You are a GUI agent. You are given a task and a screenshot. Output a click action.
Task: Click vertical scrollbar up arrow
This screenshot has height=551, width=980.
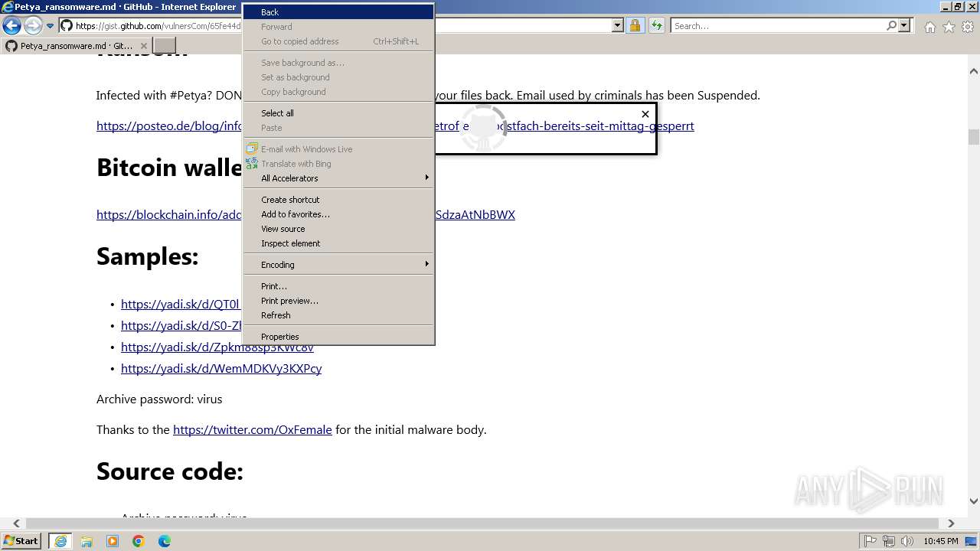click(974, 71)
